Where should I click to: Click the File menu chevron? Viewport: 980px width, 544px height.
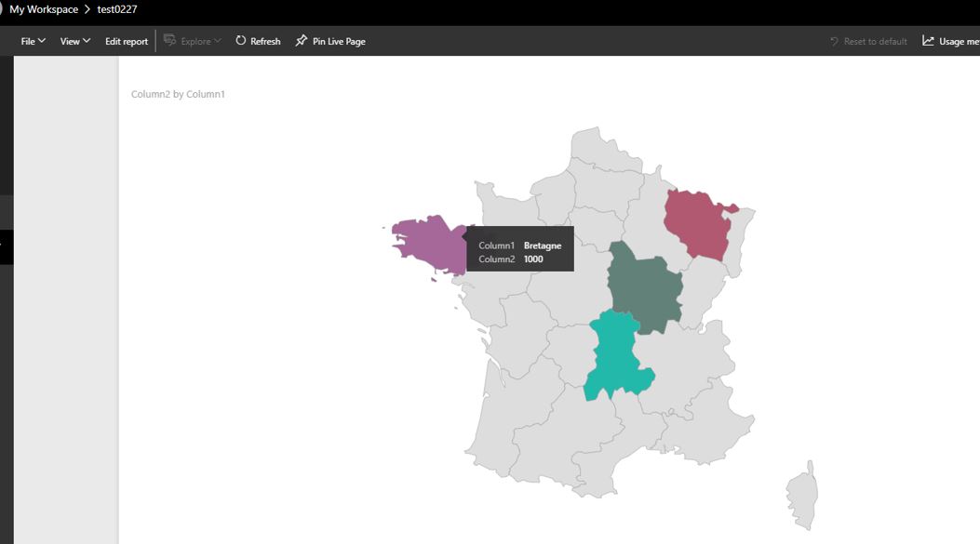click(x=42, y=41)
